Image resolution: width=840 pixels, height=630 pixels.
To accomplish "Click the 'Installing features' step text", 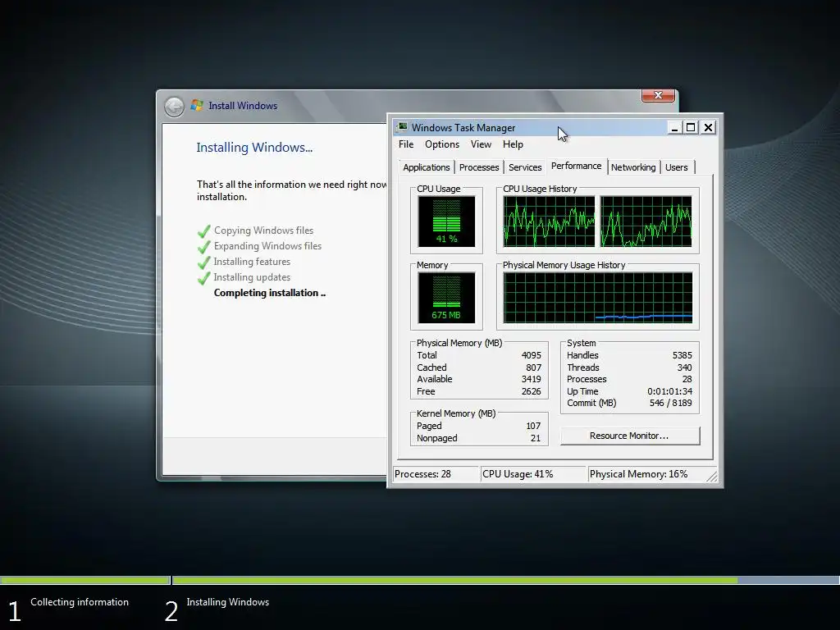I will (252, 262).
